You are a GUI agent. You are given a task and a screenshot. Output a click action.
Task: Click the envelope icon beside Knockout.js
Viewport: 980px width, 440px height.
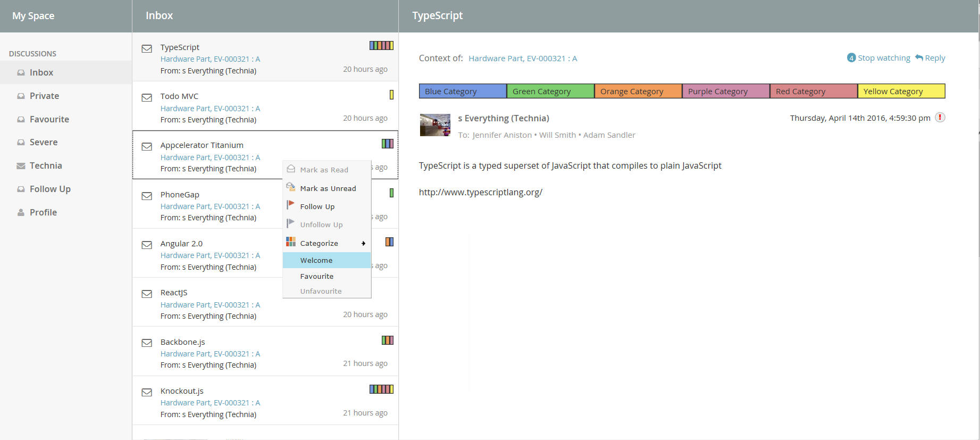pos(147,393)
